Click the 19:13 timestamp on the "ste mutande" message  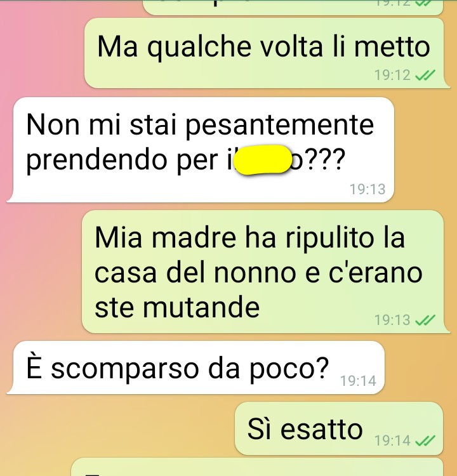pos(392,320)
